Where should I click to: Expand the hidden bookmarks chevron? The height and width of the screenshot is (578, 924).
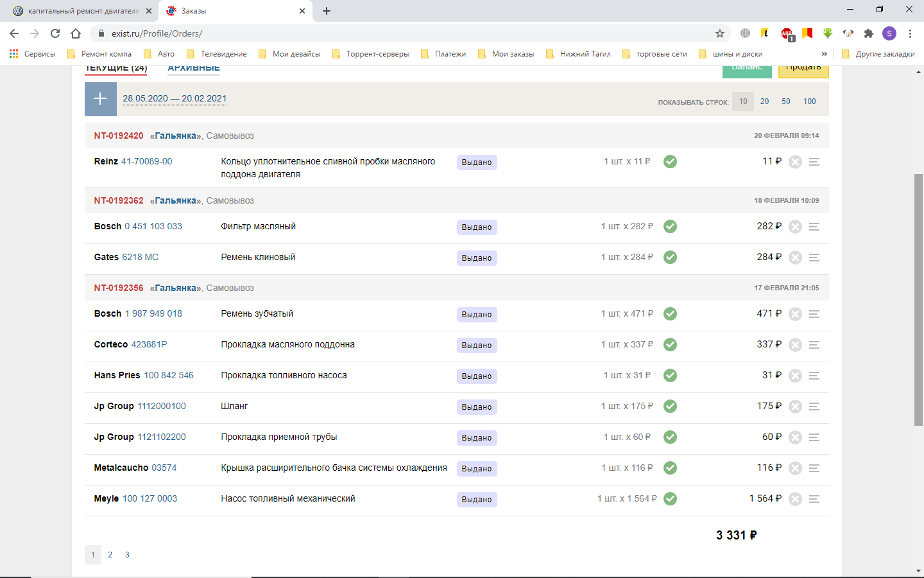pos(825,54)
